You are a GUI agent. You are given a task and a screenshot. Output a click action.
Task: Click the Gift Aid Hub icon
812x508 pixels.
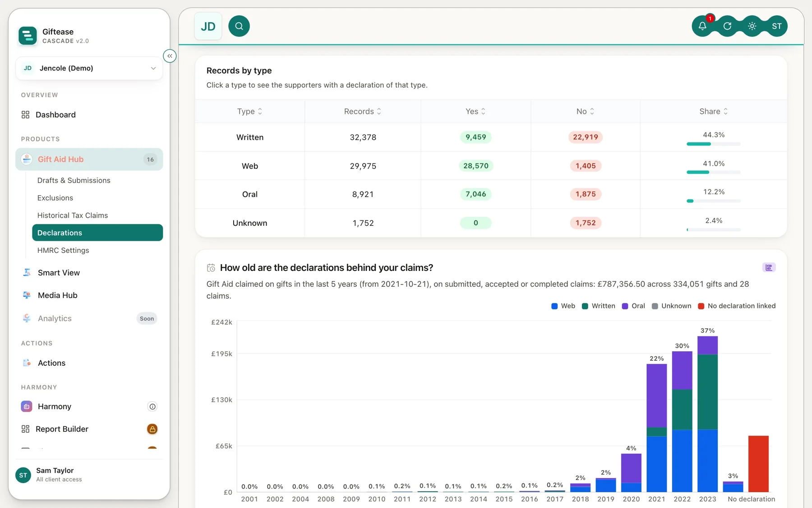click(x=27, y=159)
